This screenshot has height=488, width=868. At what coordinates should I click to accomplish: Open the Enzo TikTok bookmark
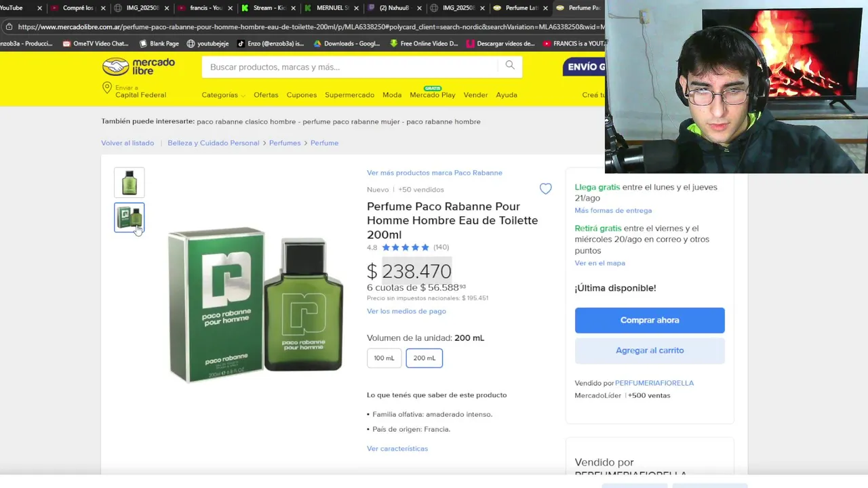[270, 43]
